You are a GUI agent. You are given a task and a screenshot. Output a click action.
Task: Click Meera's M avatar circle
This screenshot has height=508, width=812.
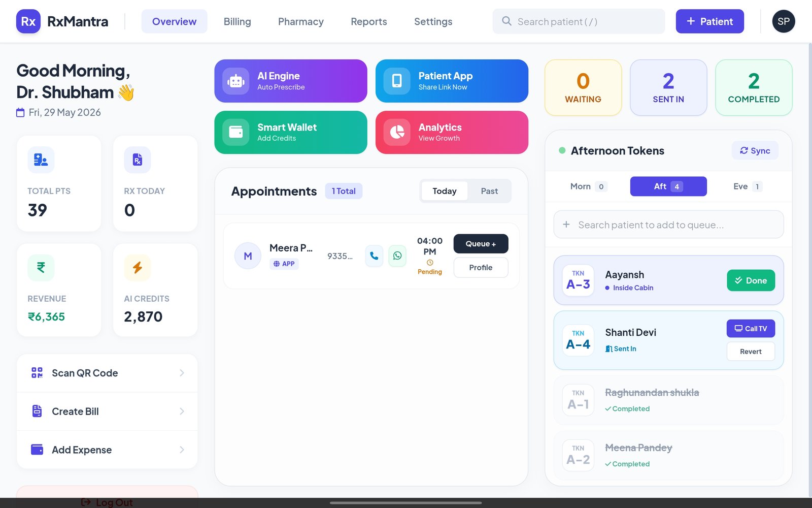248,256
